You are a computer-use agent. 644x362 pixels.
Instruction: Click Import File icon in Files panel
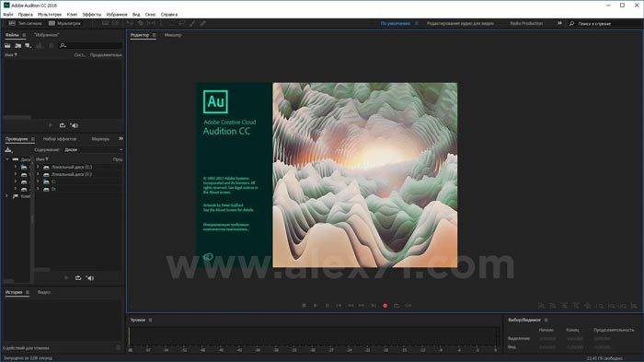pyautogui.click(x=17, y=46)
